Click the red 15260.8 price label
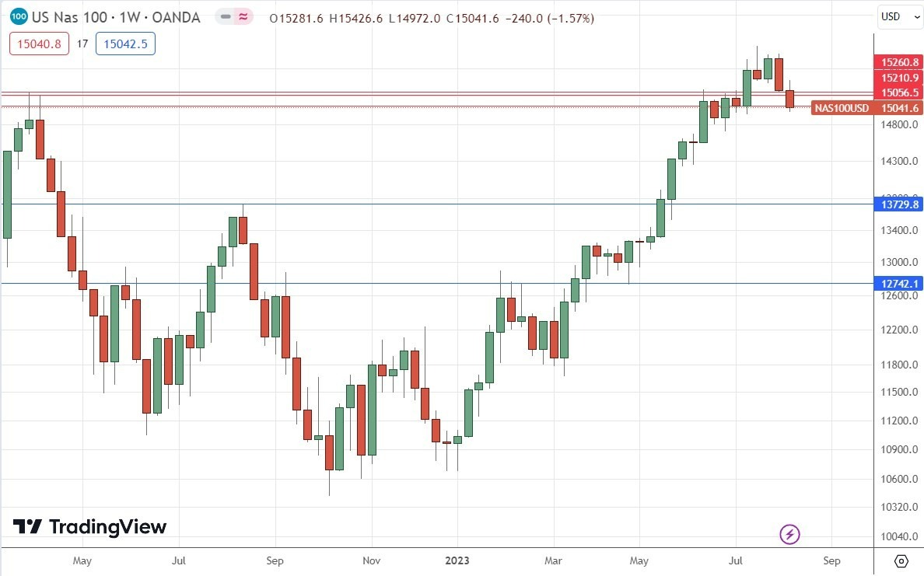 [x=900, y=61]
